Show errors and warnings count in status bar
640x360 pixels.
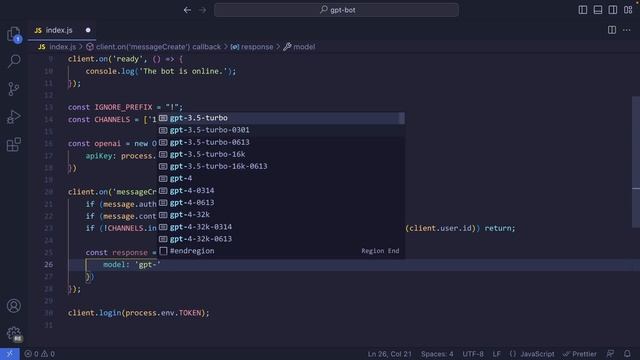tap(40, 354)
